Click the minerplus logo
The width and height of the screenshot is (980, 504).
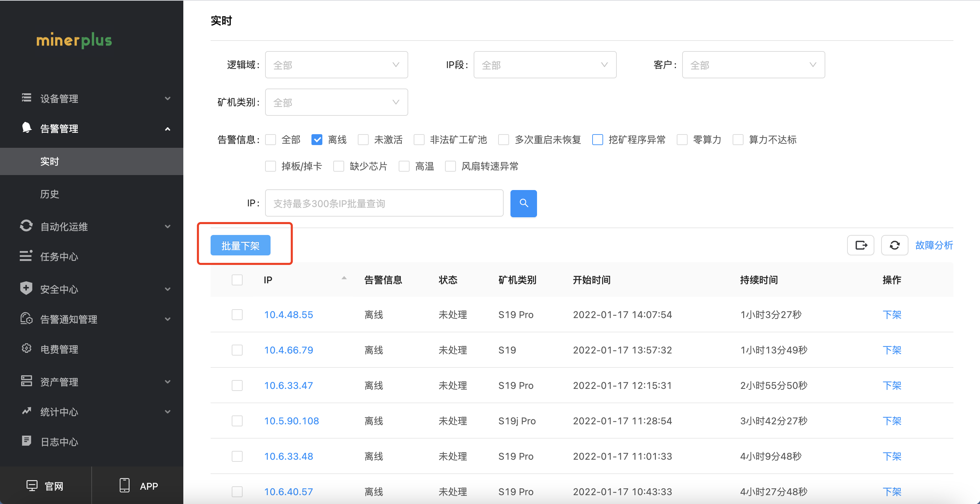click(74, 40)
